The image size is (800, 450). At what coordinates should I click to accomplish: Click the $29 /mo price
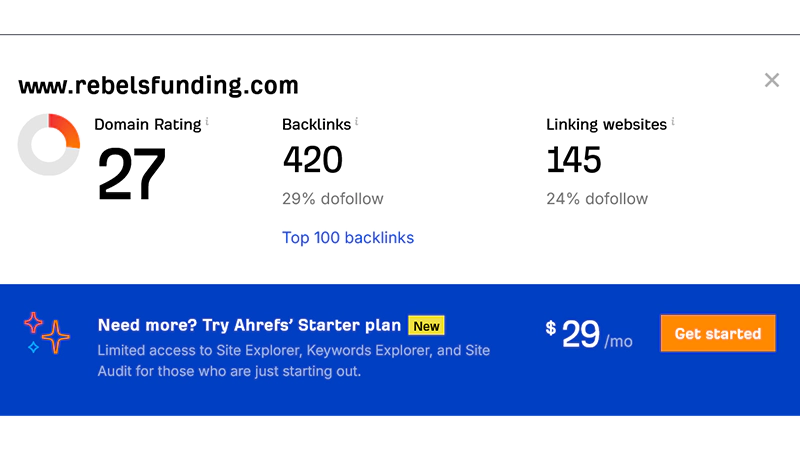pyautogui.click(x=589, y=336)
